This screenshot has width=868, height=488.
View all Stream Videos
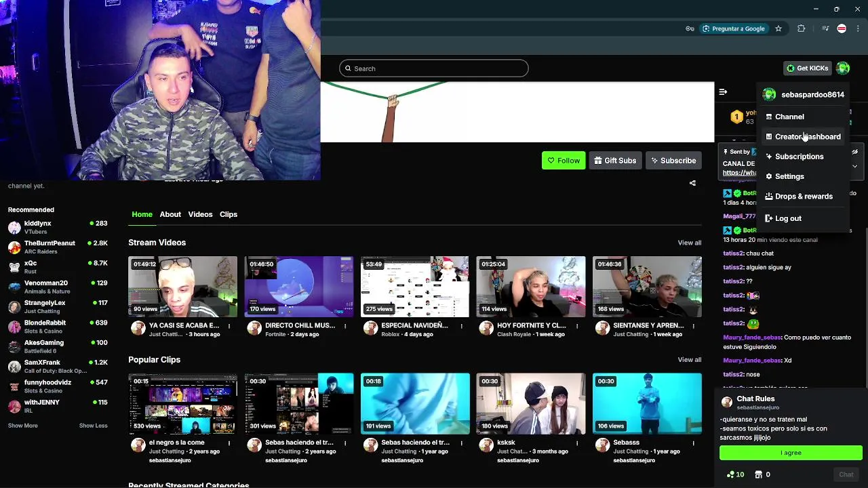tap(689, 243)
